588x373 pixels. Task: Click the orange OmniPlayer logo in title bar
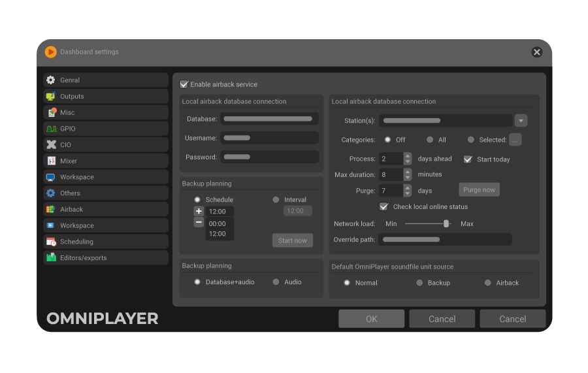[x=50, y=52]
